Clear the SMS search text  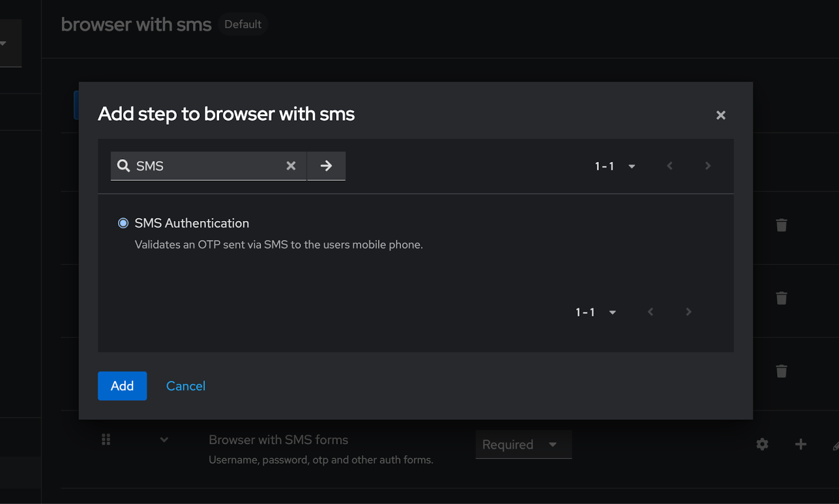coord(291,166)
